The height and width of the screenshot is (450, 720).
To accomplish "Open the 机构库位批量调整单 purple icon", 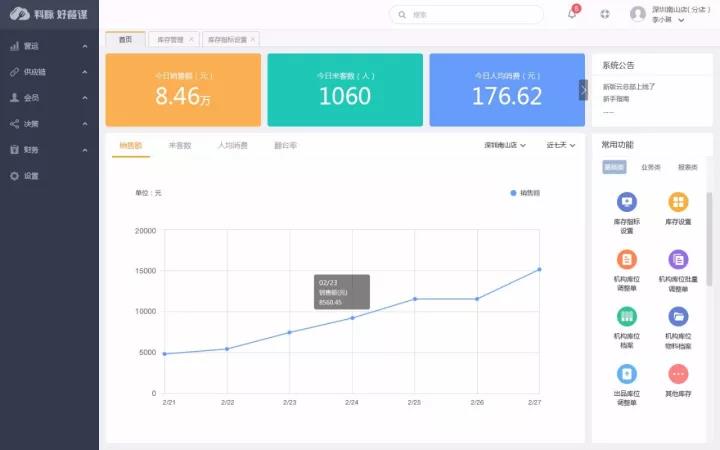I will click(678, 259).
